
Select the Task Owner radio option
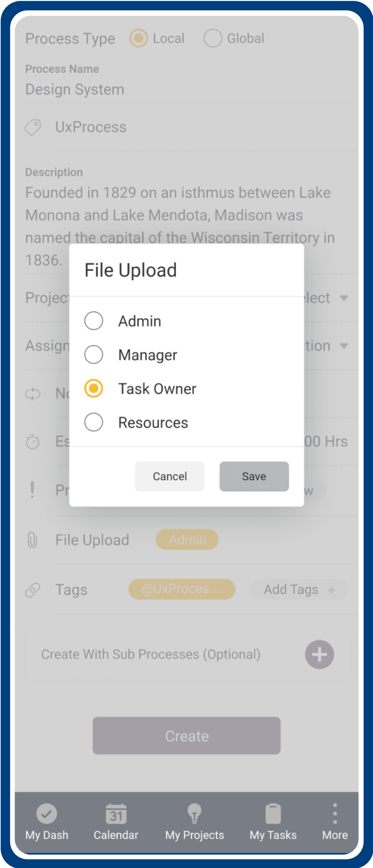coord(94,389)
